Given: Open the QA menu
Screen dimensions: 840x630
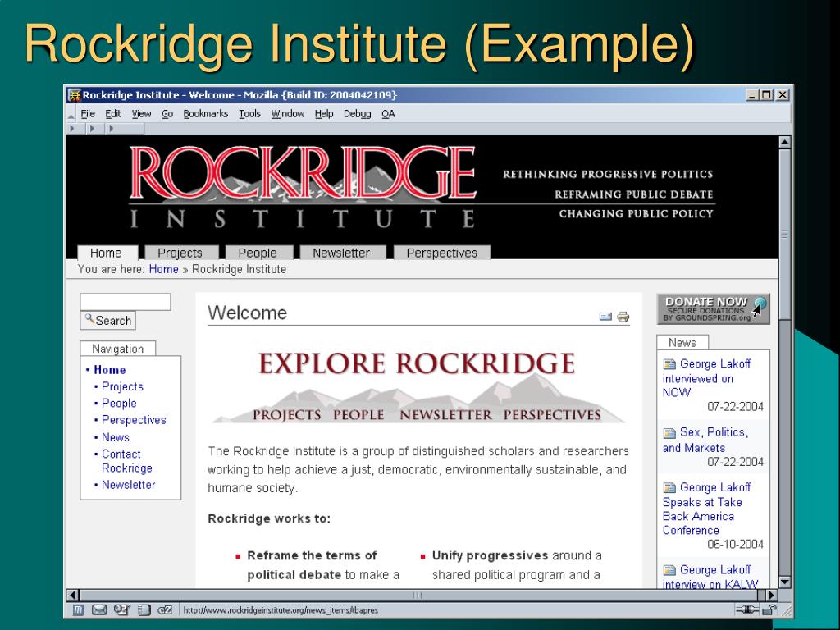Looking at the screenshot, I should coord(388,114).
